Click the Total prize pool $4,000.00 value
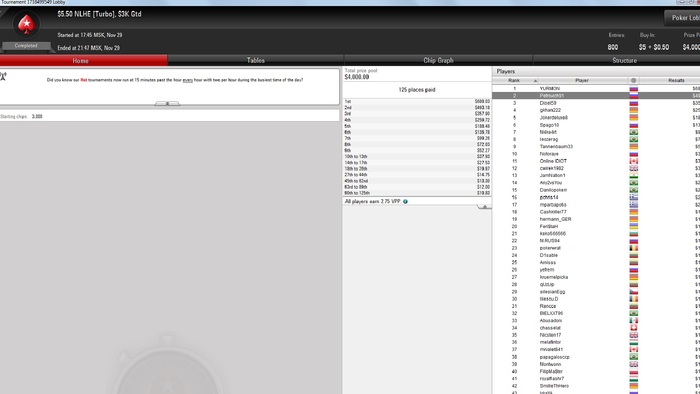Viewport: 700px width, 394px height. [357, 77]
